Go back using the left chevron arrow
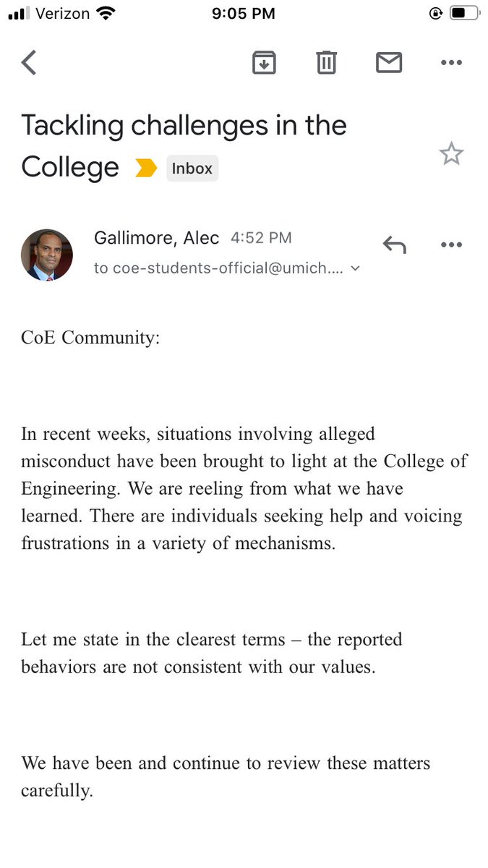The width and height of the screenshot is (488, 868). 29,62
